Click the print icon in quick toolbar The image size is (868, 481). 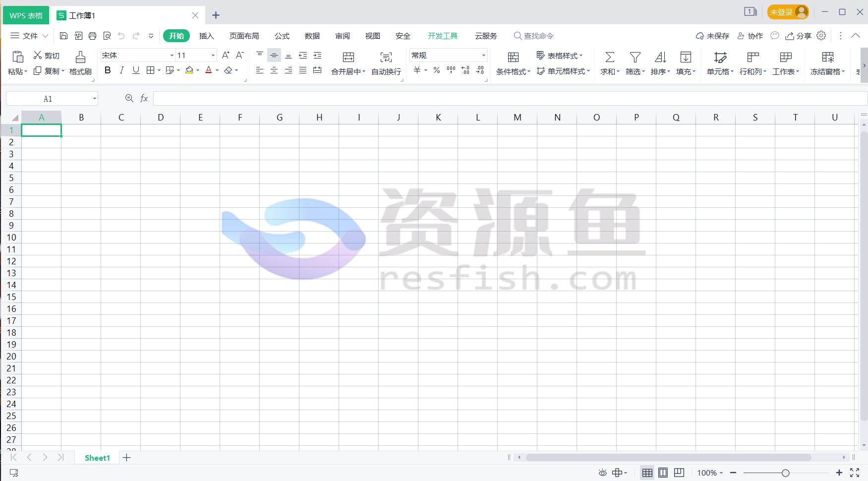pyautogui.click(x=92, y=36)
